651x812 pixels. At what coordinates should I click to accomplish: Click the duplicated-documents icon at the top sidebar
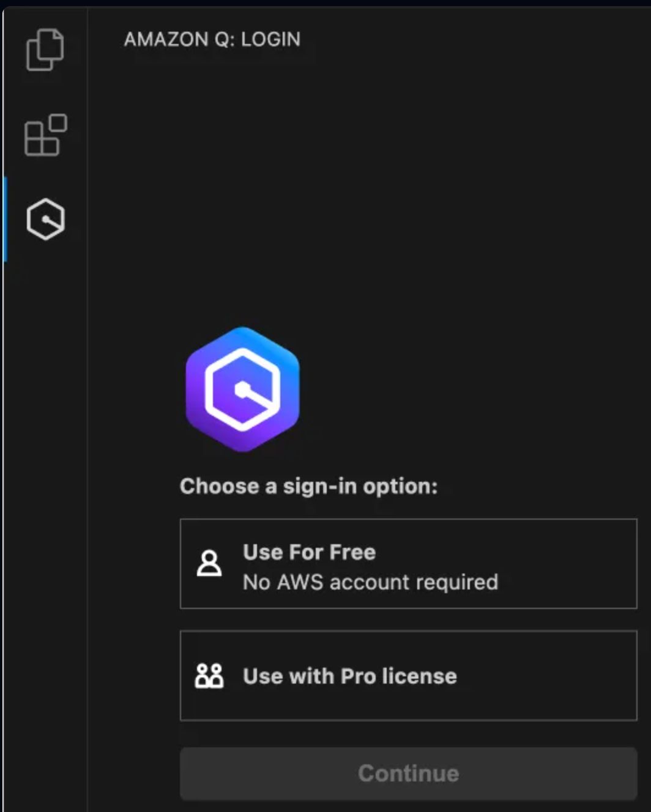[x=45, y=50]
